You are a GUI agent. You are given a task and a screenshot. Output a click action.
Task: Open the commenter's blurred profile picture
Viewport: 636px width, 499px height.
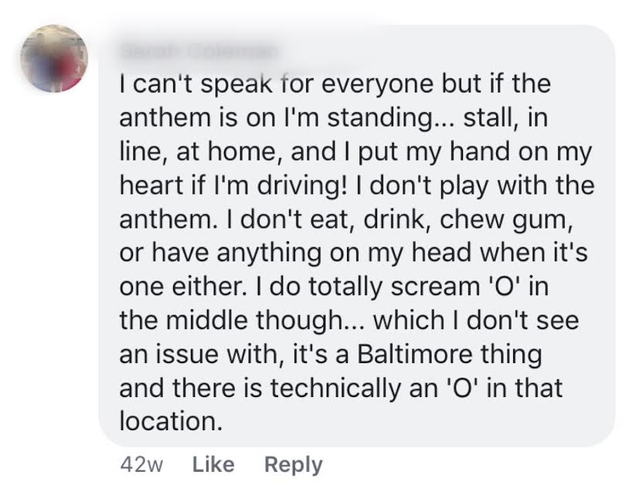coord(54,59)
